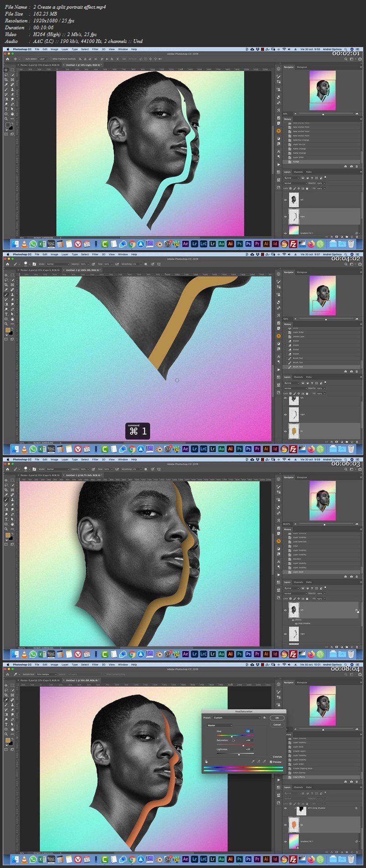Create snapshot camera icon in 00:06:03 History panel
366x868 pixels.
tap(351, 577)
